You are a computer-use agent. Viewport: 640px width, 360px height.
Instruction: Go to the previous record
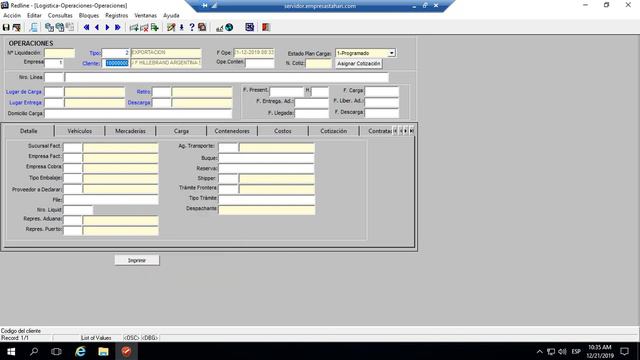point(97,27)
